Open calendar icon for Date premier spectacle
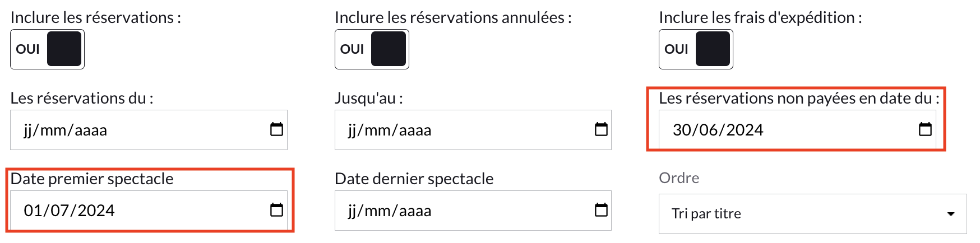Image resolution: width=980 pixels, height=243 pixels. (276, 210)
